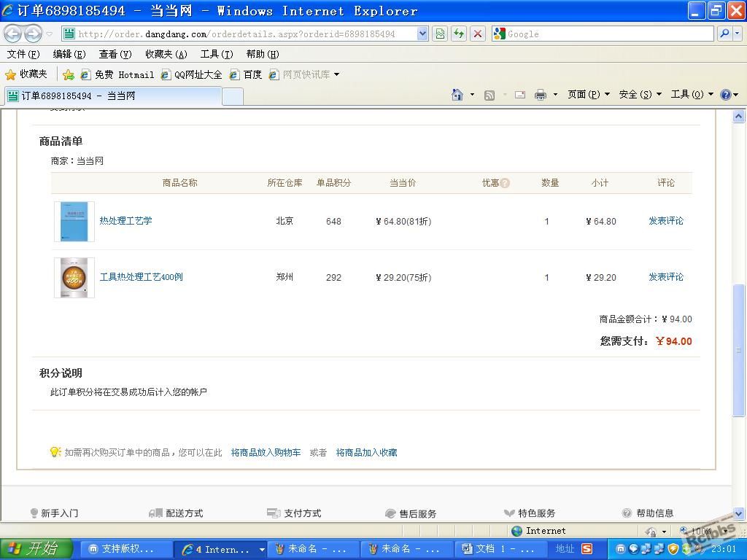This screenshot has width=747, height=560.
Task: Click the Internet zone globe icon
Action: pos(516,531)
